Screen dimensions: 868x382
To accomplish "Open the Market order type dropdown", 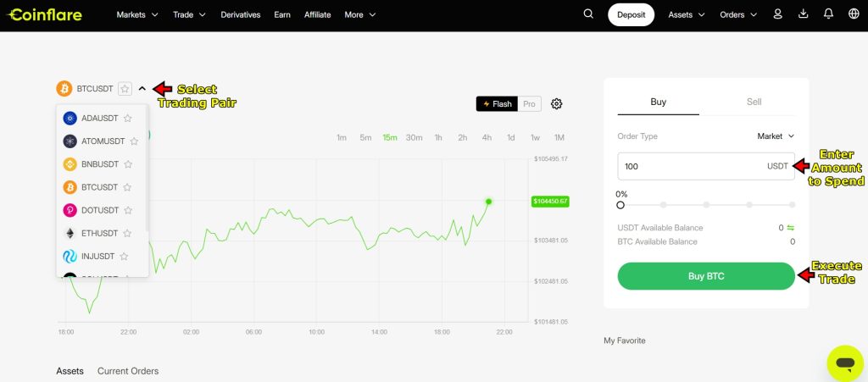I will click(776, 136).
